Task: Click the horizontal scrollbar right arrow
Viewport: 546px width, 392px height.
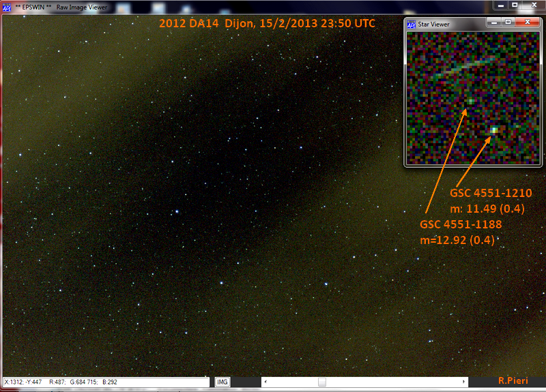Action: coord(463,382)
